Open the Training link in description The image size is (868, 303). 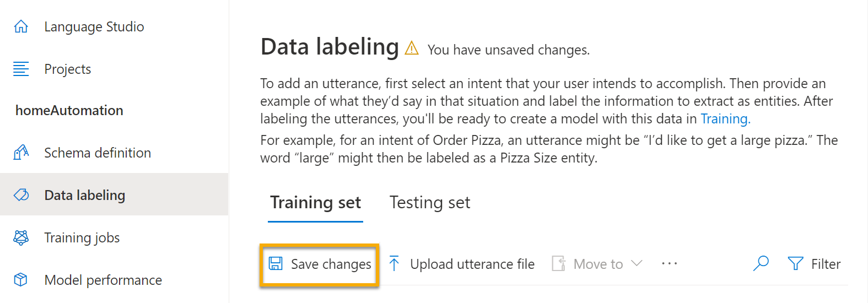725,119
